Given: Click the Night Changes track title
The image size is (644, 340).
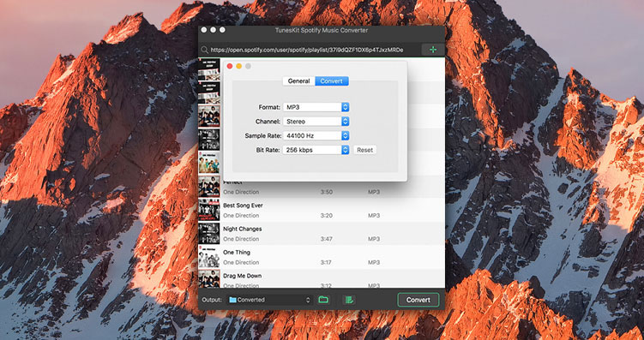Looking at the screenshot, I should click(x=243, y=229).
